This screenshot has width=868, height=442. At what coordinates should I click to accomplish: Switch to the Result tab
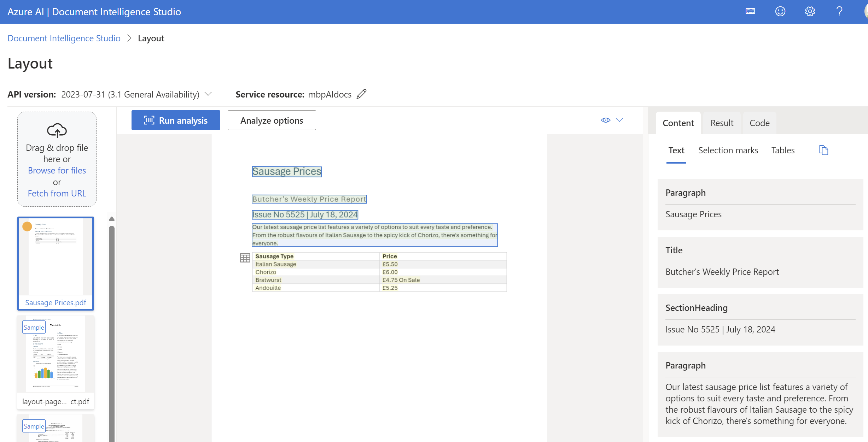click(722, 123)
